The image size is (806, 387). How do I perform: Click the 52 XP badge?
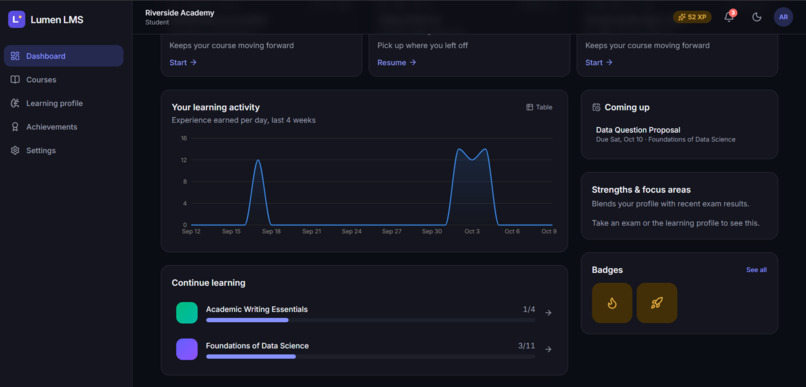pyautogui.click(x=692, y=17)
